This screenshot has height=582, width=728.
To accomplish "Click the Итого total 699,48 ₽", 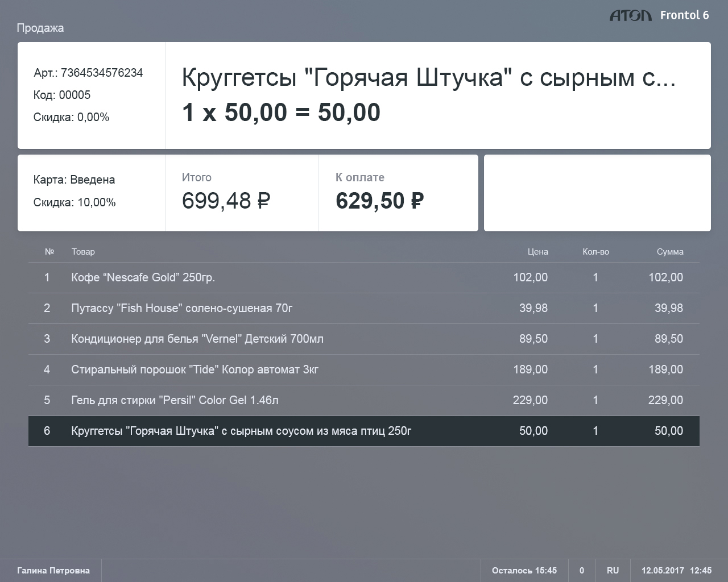I will point(226,201).
